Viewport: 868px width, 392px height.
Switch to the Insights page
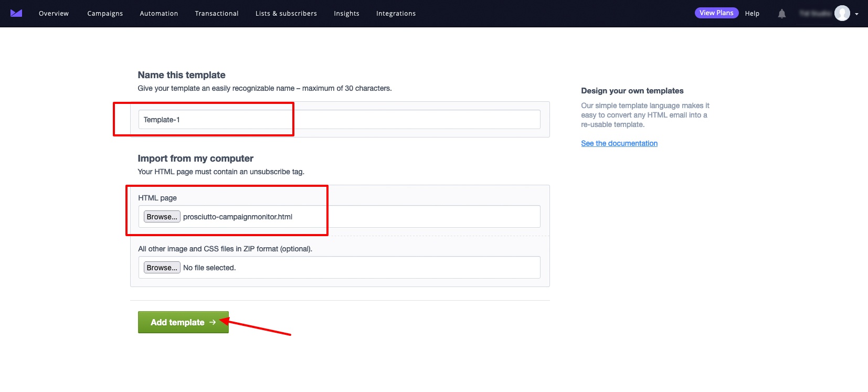[346, 14]
